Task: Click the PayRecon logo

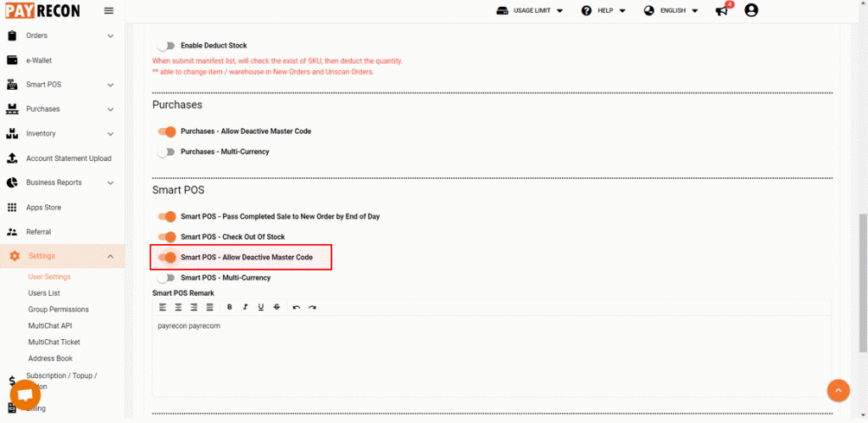Action: pos(42,10)
